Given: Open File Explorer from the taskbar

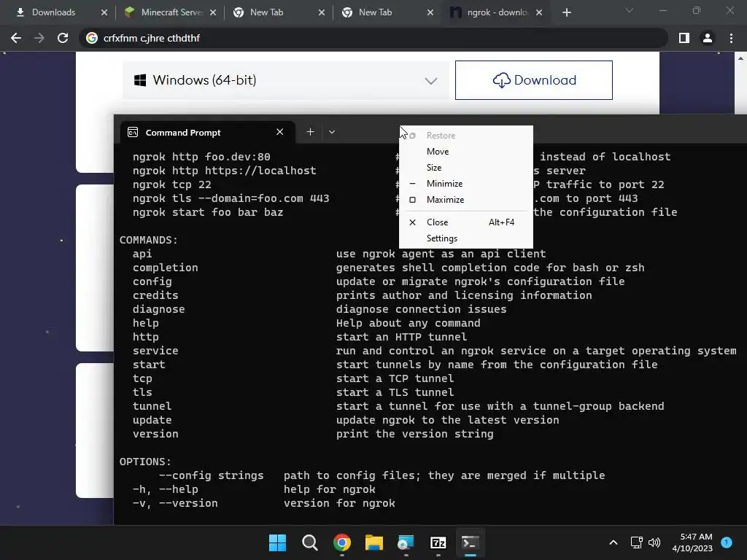Looking at the screenshot, I should tap(374, 542).
